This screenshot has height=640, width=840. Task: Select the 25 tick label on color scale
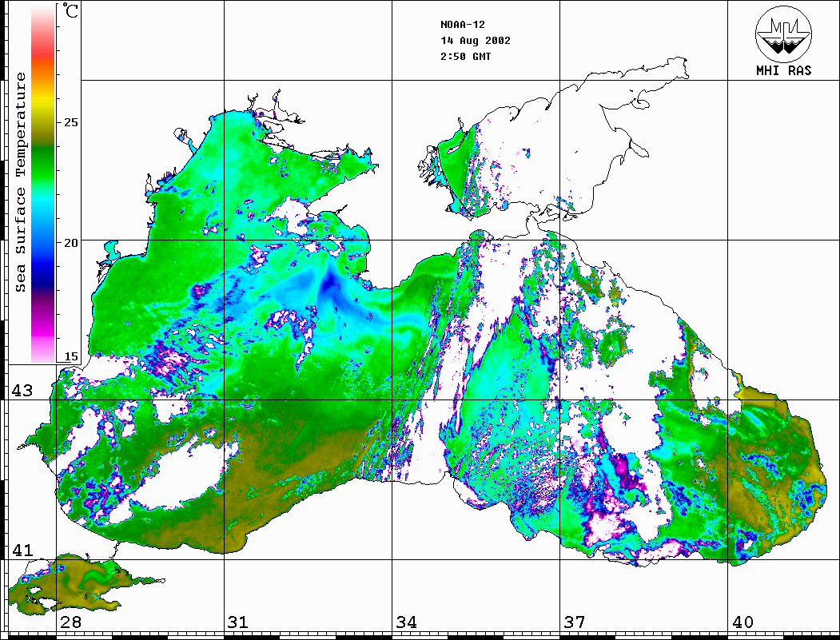coord(70,122)
